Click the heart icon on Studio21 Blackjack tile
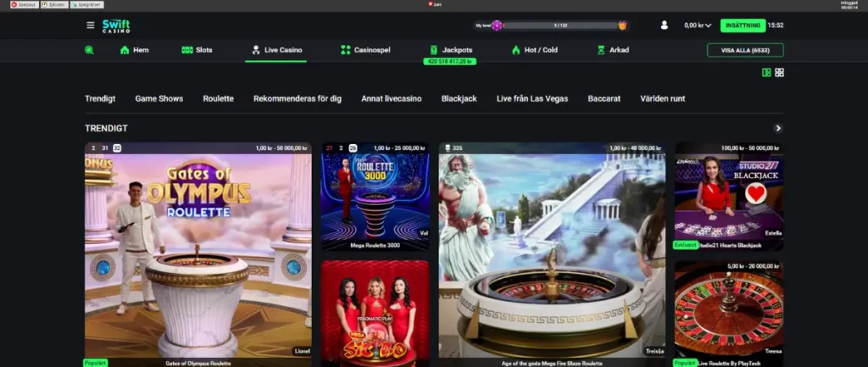The height and width of the screenshot is (367, 868). (755, 193)
